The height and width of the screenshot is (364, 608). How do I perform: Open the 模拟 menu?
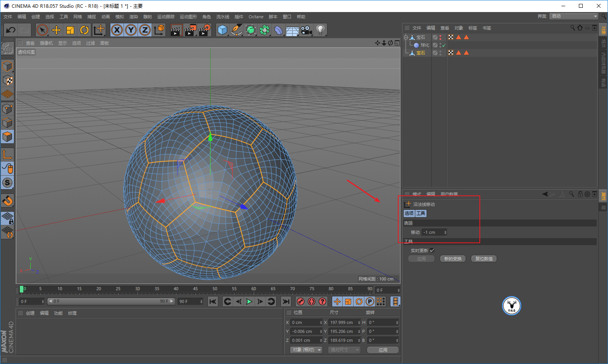pyautogui.click(x=120, y=17)
